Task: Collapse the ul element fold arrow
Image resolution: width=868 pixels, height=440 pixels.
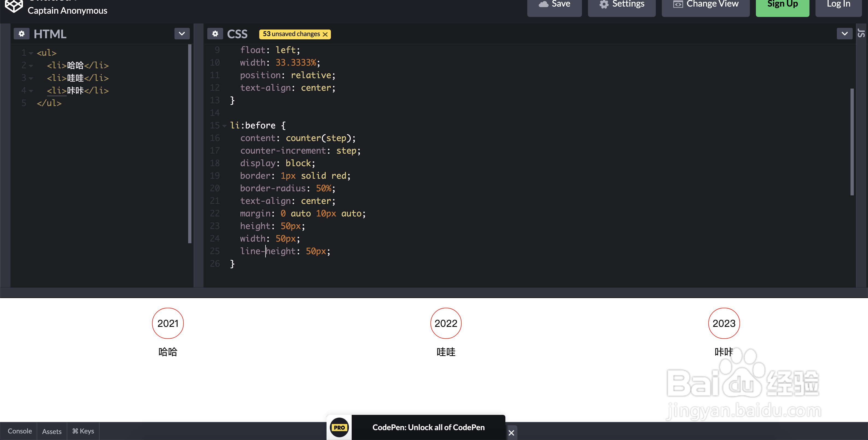Action: pyautogui.click(x=31, y=53)
